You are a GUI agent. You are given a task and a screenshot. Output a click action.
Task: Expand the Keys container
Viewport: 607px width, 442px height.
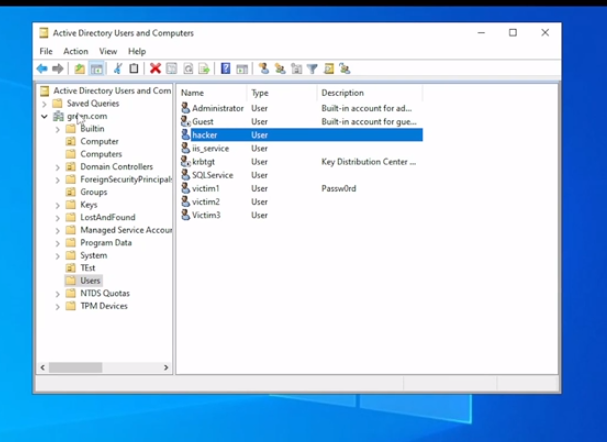point(58,205)
